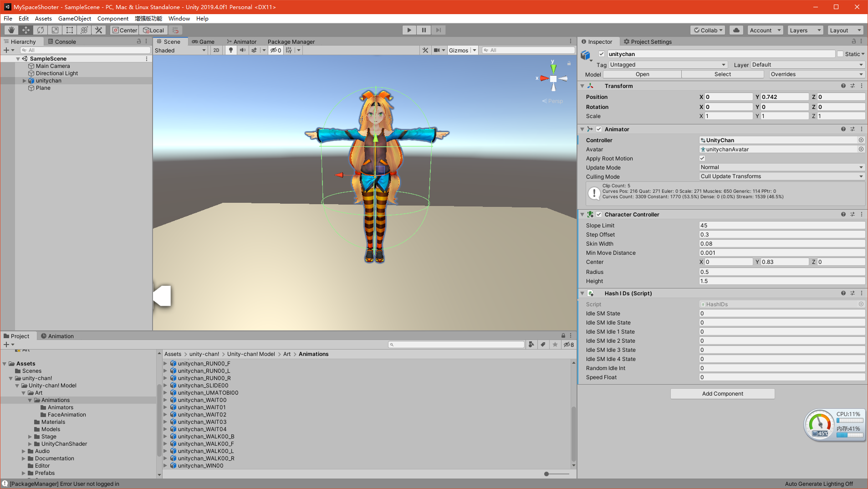
Task: Click search by label icon in Project
Action: click(x=543, y=345)
